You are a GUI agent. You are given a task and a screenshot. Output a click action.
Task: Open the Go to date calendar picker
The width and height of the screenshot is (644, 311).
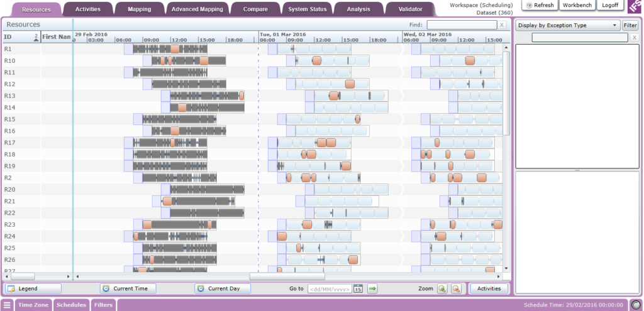tap(358, 289)
